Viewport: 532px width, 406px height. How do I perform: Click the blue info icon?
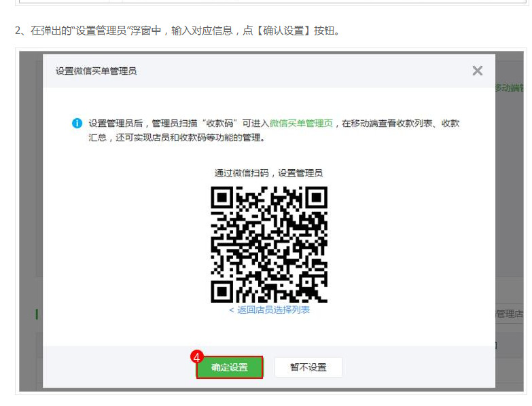point(77,124)
